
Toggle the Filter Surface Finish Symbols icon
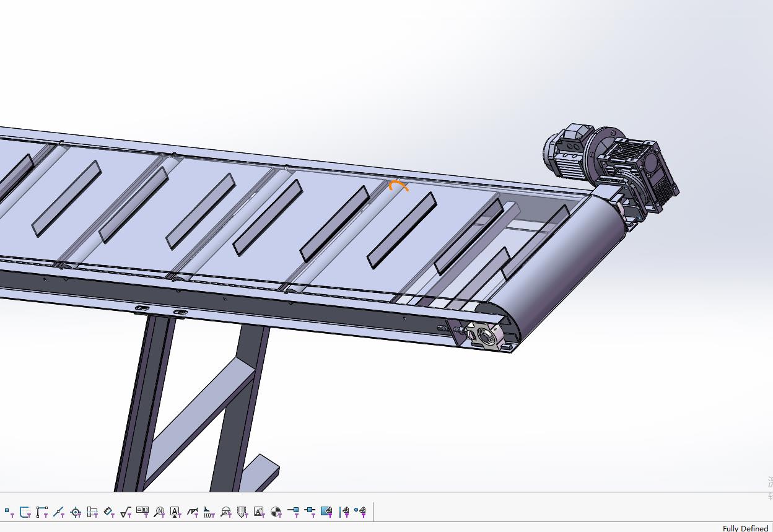[x=126, y=512]
